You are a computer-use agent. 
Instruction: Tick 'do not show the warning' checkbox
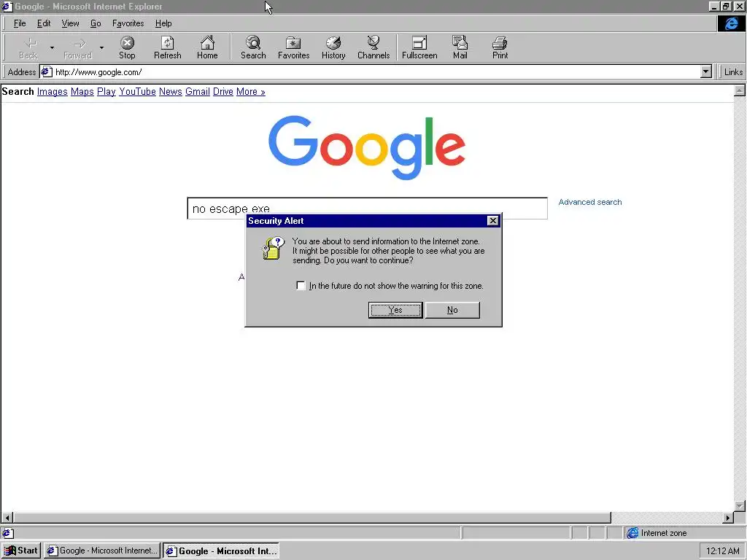click(301, 286)
